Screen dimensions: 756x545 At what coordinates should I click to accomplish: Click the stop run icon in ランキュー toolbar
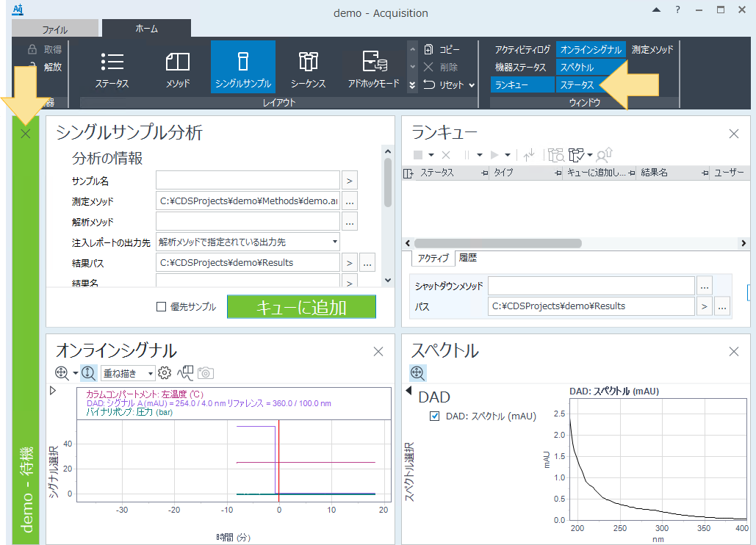[418, 155]
